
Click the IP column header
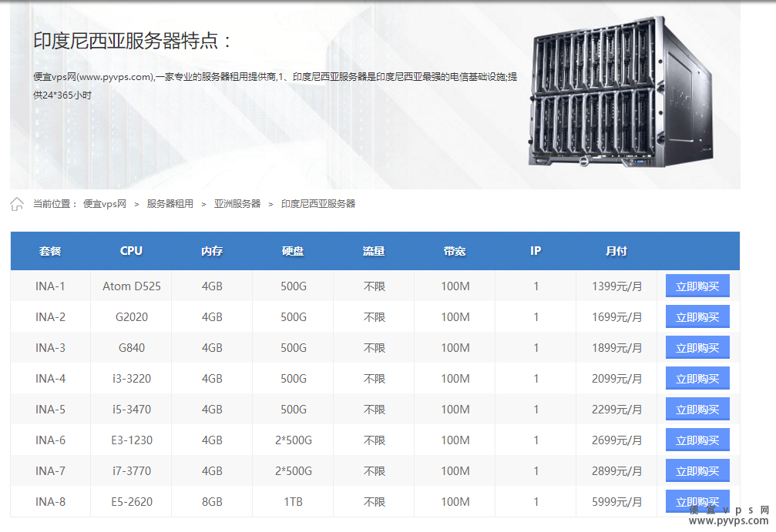536,251
